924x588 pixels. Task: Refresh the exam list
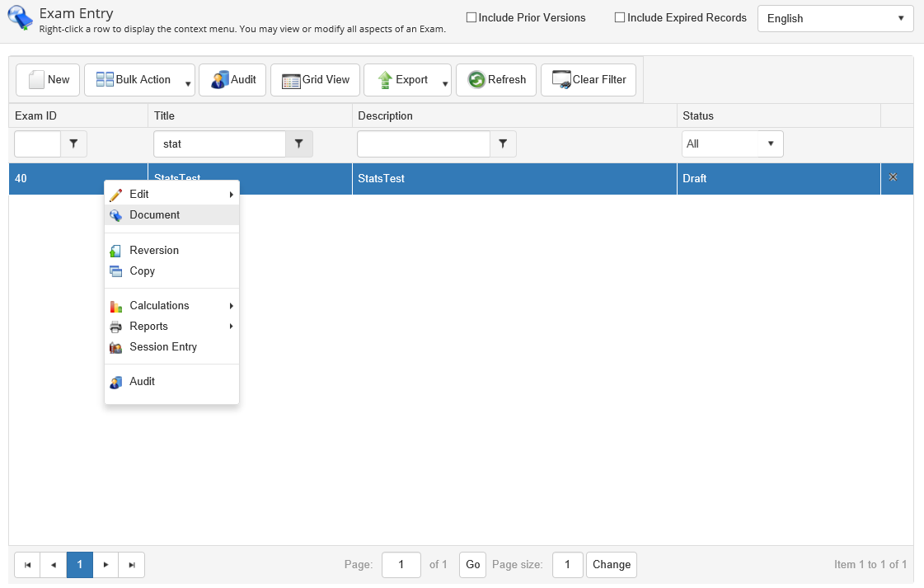tap(496, 80)
